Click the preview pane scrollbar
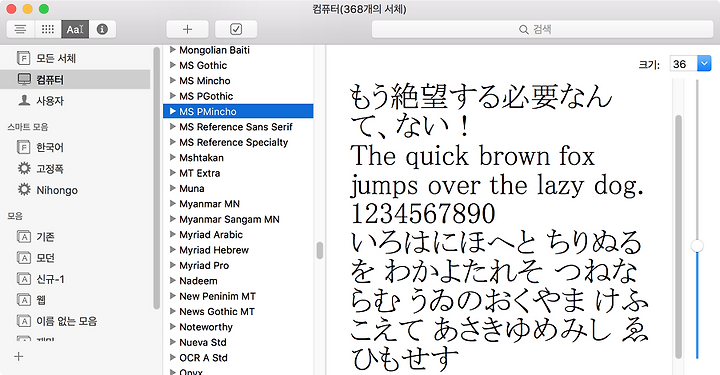This screenshot has height=375, width=720. click(678, 236)
